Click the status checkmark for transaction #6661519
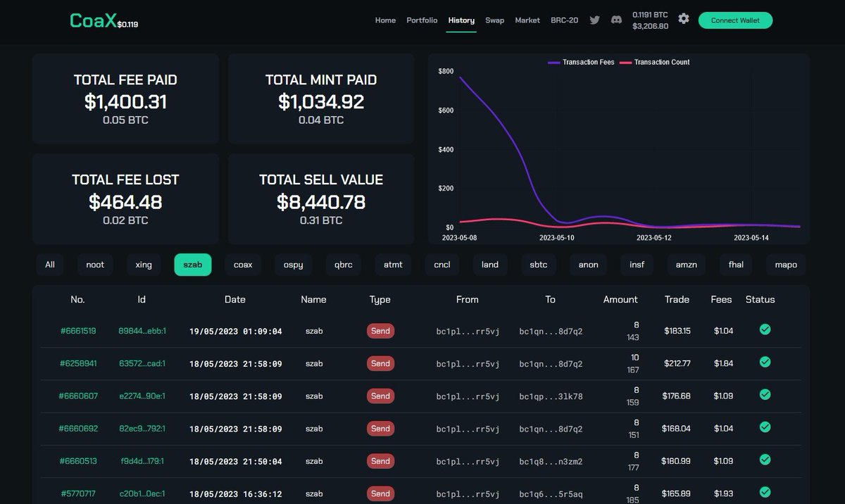This screenshot has height=504, width=845. tap(765, 329)
